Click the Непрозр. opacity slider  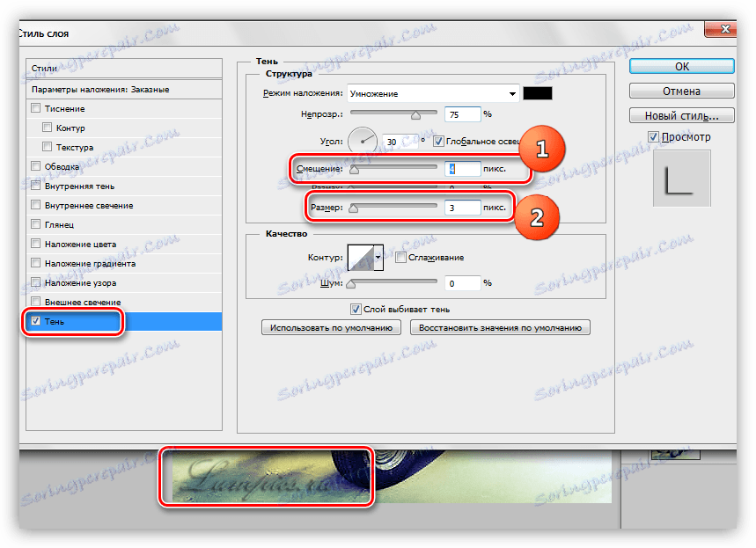393,114
